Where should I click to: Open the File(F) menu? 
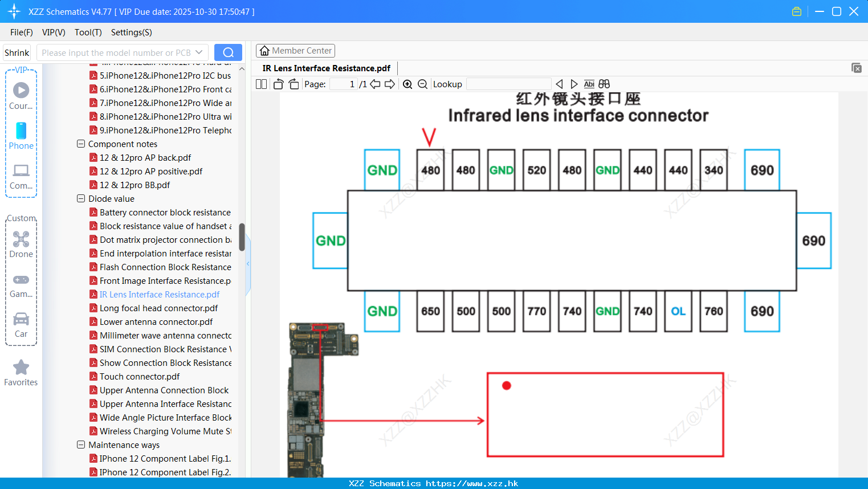click(x=22, y=32)
